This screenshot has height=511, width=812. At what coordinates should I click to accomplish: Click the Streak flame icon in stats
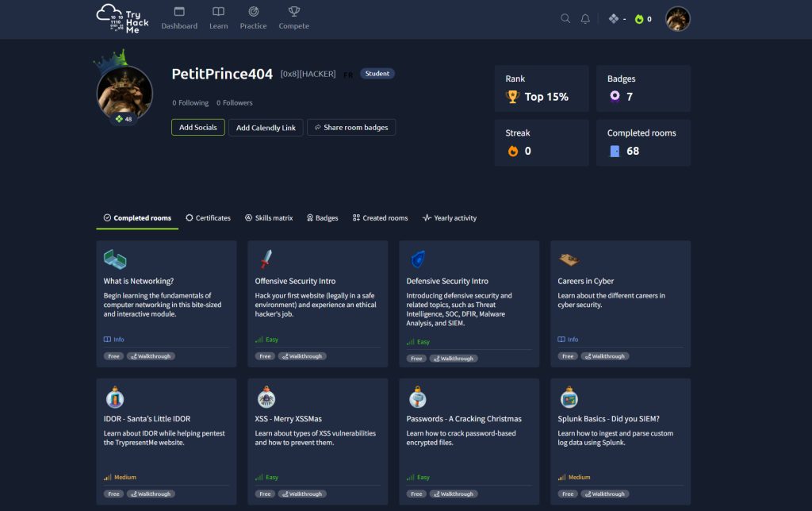pos(513,151)
